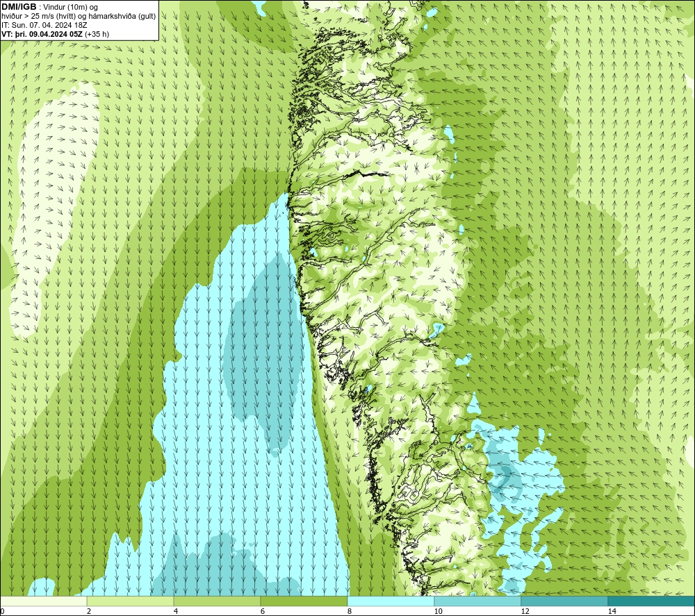Click the legend scale label '4'
Viewport: 695px width, 616px height.
(x=176, y=612)
